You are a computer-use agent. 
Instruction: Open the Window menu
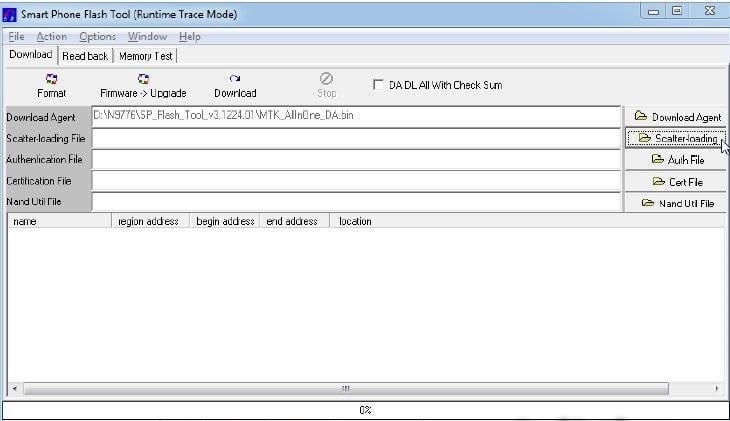147,36
